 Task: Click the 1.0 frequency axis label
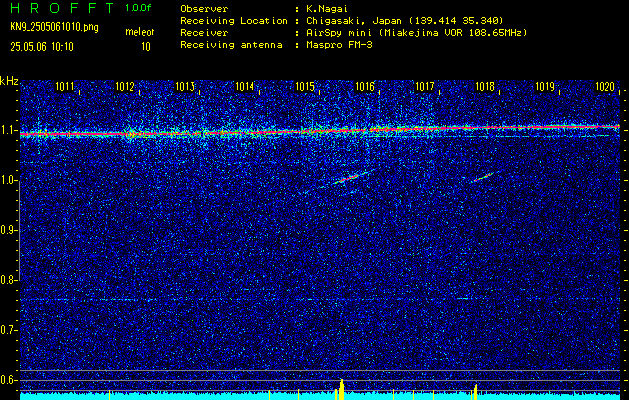click(x=8, y=181)
